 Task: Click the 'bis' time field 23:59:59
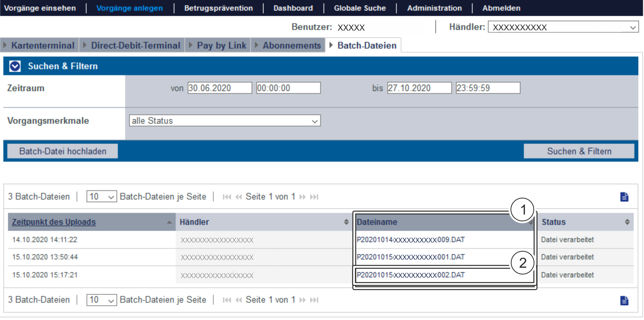pos(487,88)
